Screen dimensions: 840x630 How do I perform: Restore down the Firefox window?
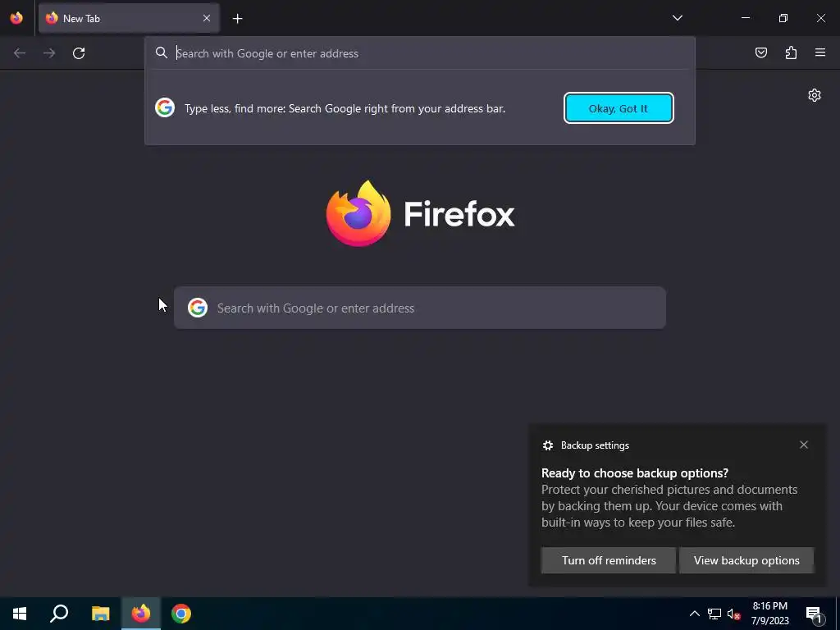[783, 18]
